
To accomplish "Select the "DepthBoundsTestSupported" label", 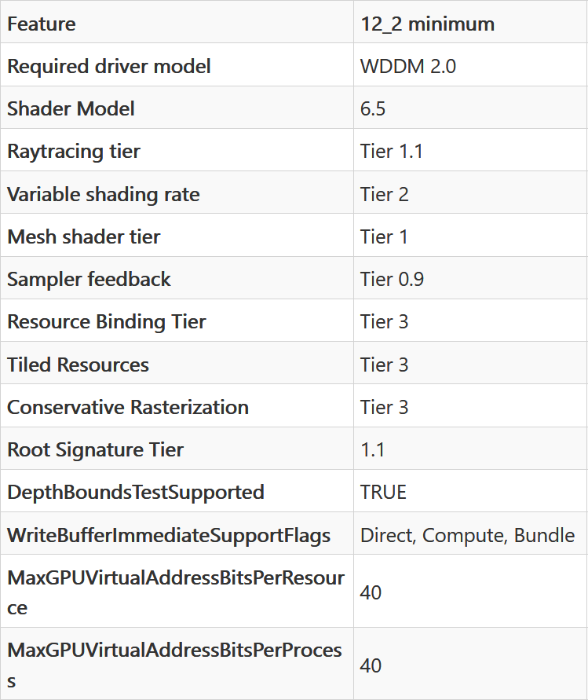I will coord(136,492).
